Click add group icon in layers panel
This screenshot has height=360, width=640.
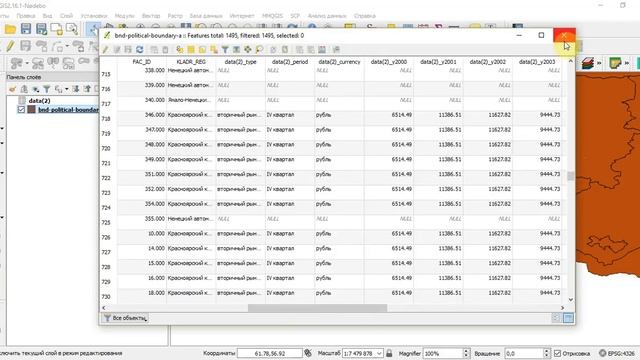point(24,89)
